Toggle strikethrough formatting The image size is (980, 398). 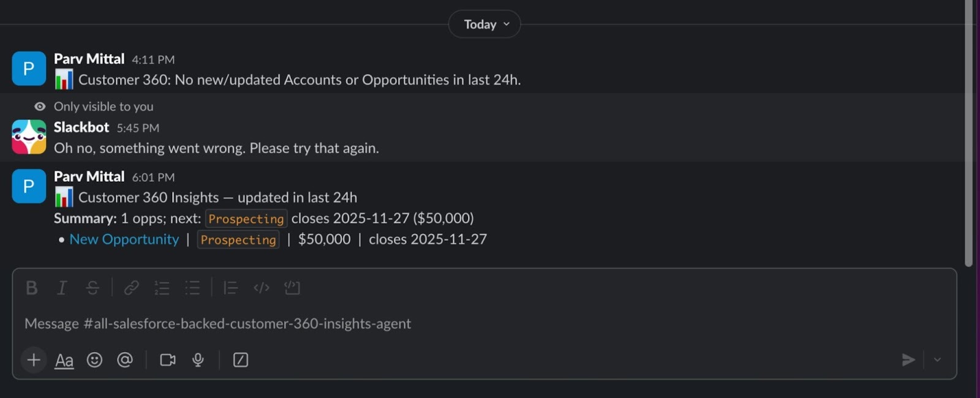click(x=92, y=288)
